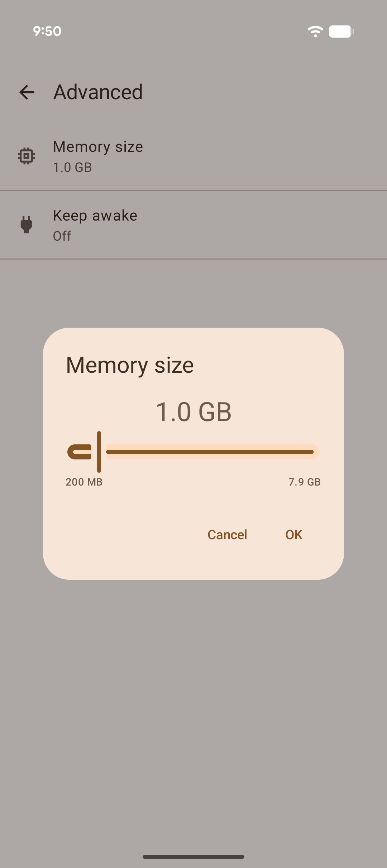Tap the battery indicator icon
Viewport: 387px width, 868px height.
[341, 32]
